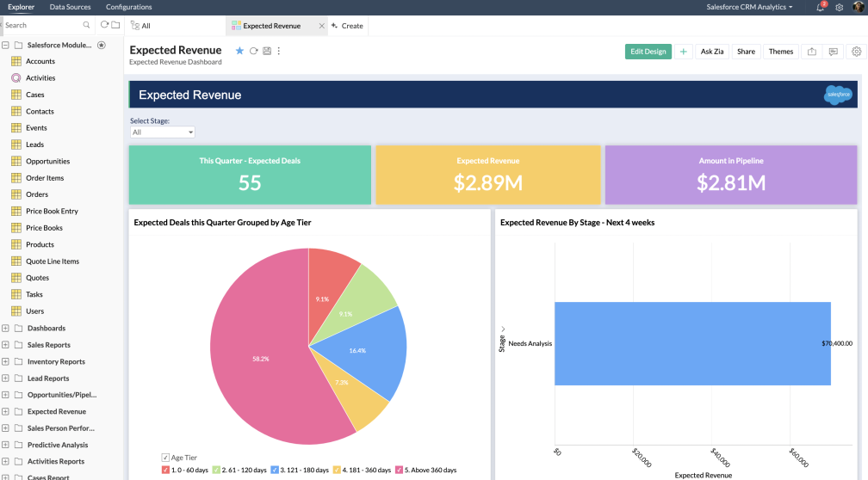Click the Products table icon
This screenshot has height=480, width=868.
[x=16, y=244]
